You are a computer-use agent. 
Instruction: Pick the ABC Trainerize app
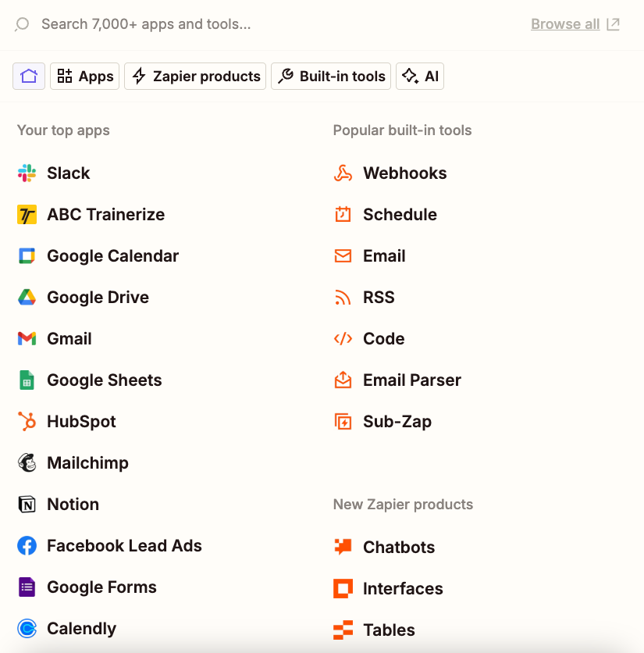[105, 215]
